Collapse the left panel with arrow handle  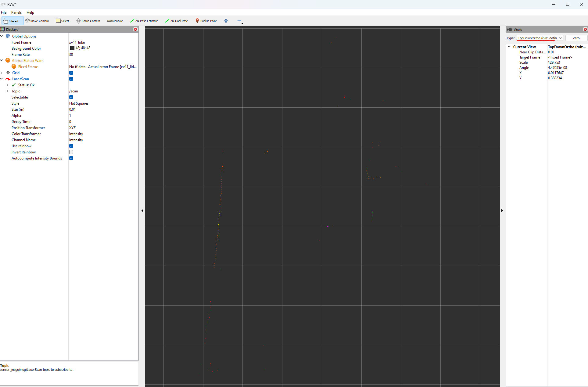(142, 210)
